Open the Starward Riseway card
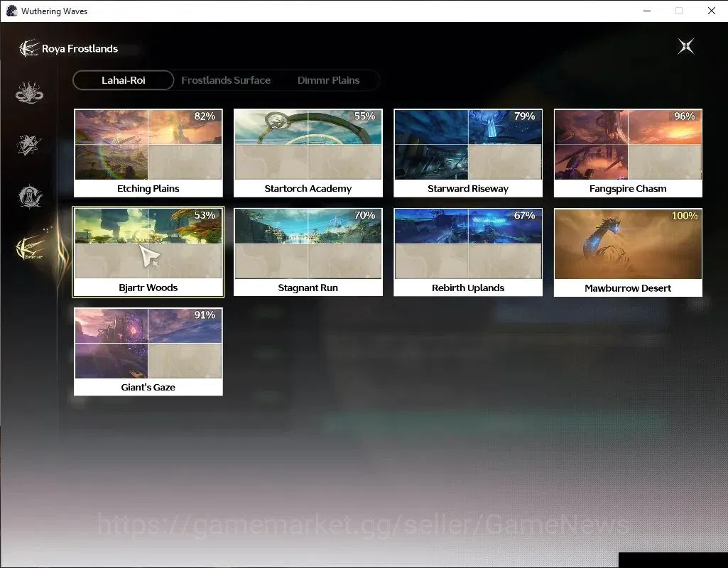This screenshot has width=728, height=568. pos(468,153)
